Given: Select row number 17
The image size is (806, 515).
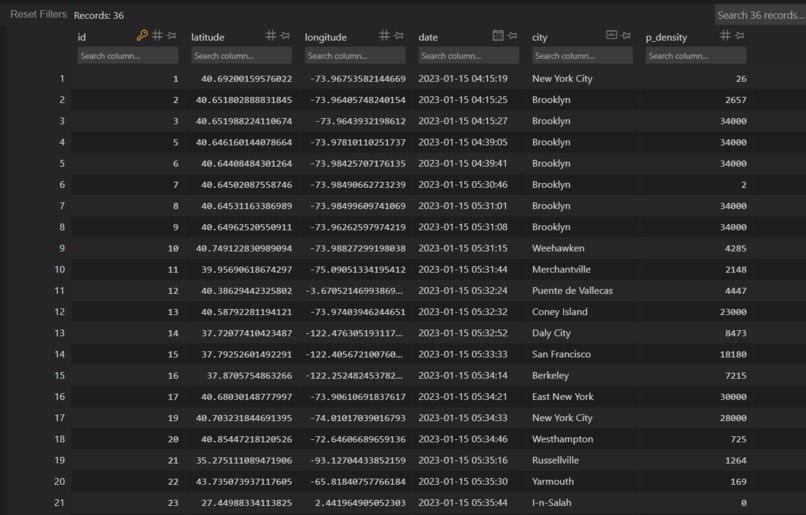Looking at the screenshot, I should 60,418.
